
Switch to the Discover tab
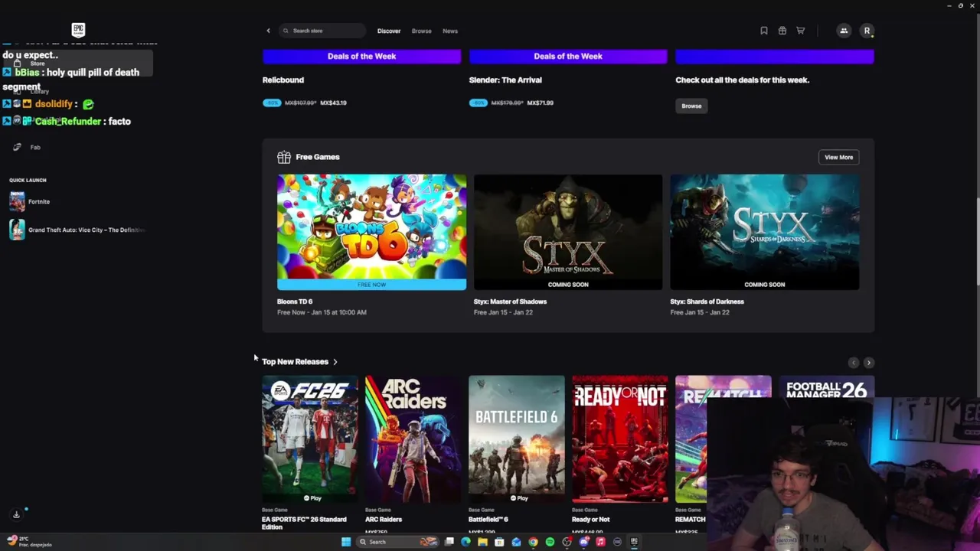[x=389, y=31]
